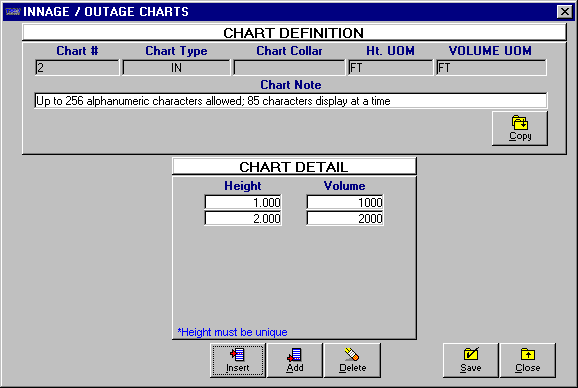
Task: Select the Chart # field
Action: [77, 68]
